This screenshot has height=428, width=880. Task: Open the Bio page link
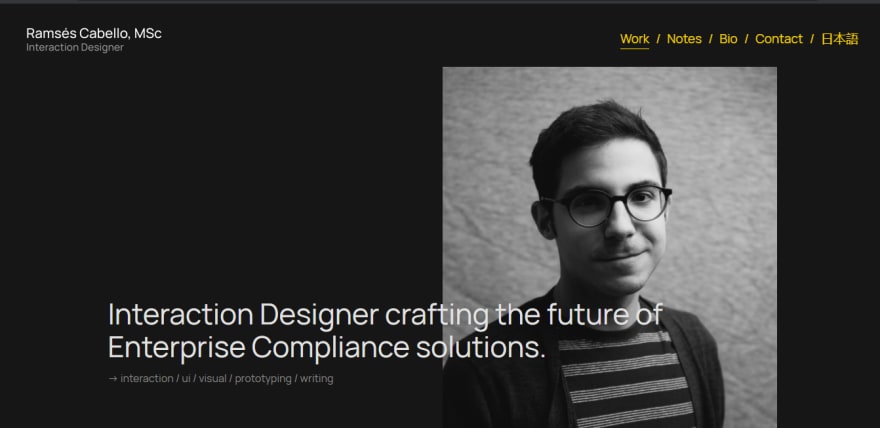pyautogui.click(x=728, y=39)
